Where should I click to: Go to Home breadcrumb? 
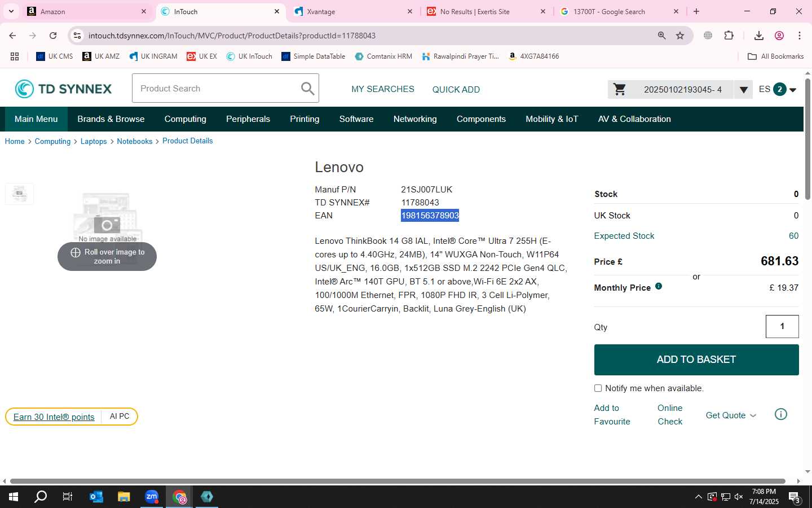click(x=15, y=141)
